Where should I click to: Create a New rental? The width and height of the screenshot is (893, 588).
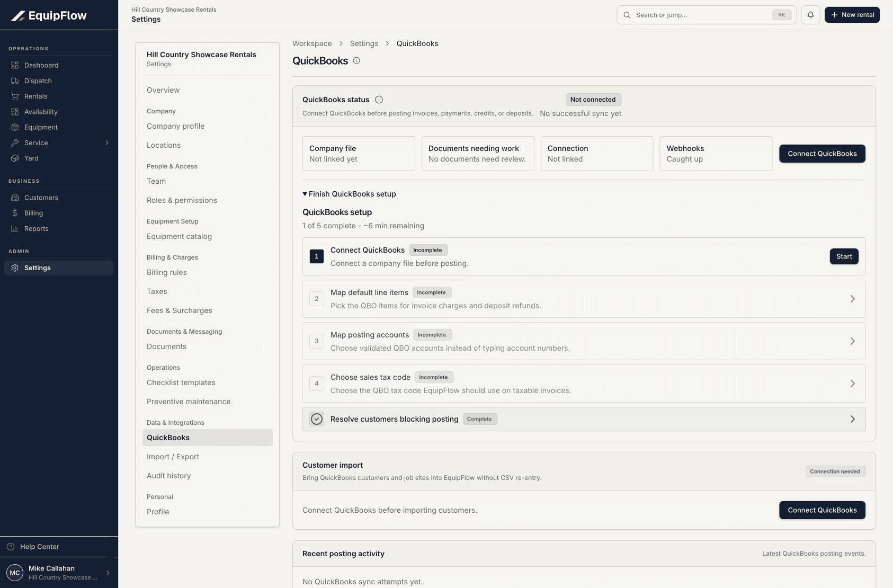click(x=852, y=15)
